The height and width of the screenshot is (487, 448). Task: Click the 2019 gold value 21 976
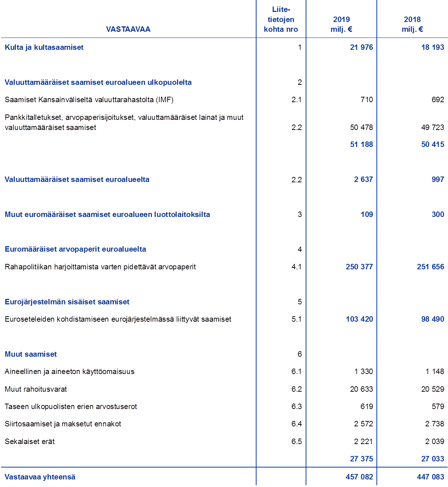(361, 47)
